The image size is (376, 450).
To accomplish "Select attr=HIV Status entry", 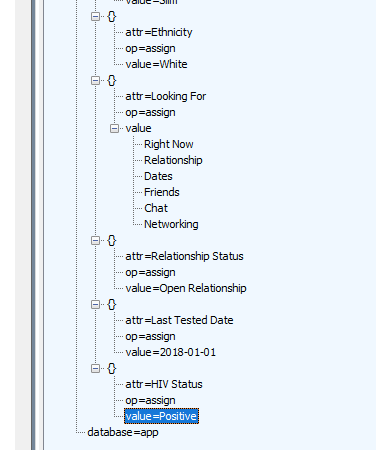I will click(164, 384).
